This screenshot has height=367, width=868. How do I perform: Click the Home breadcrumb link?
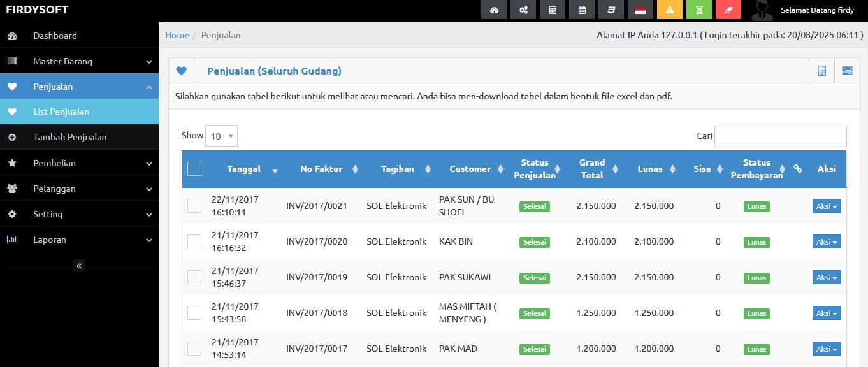point(177,35)
